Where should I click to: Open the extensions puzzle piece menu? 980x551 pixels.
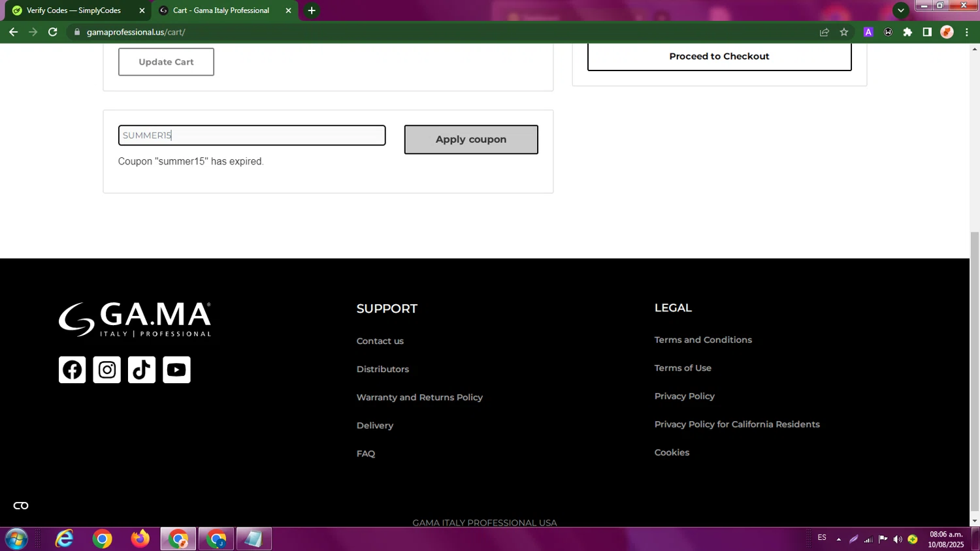pos(907,32)
